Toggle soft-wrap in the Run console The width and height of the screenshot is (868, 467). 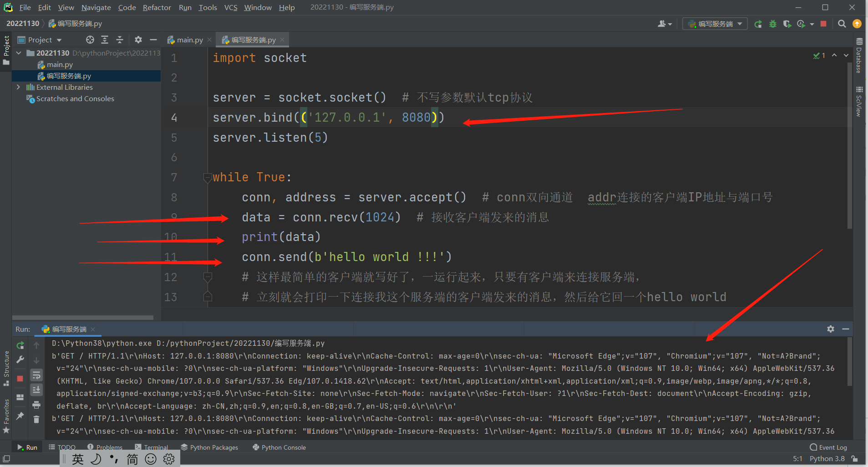click(x=36, y=375)
